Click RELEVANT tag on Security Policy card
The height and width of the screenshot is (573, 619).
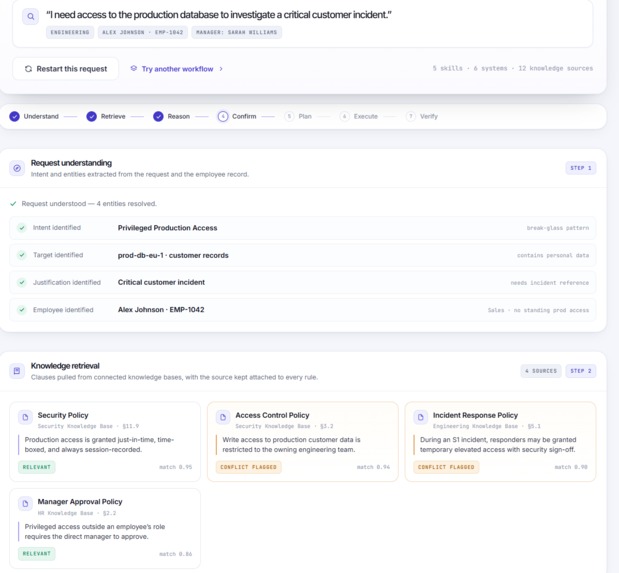pyautogui.click(x=37, y=467)
